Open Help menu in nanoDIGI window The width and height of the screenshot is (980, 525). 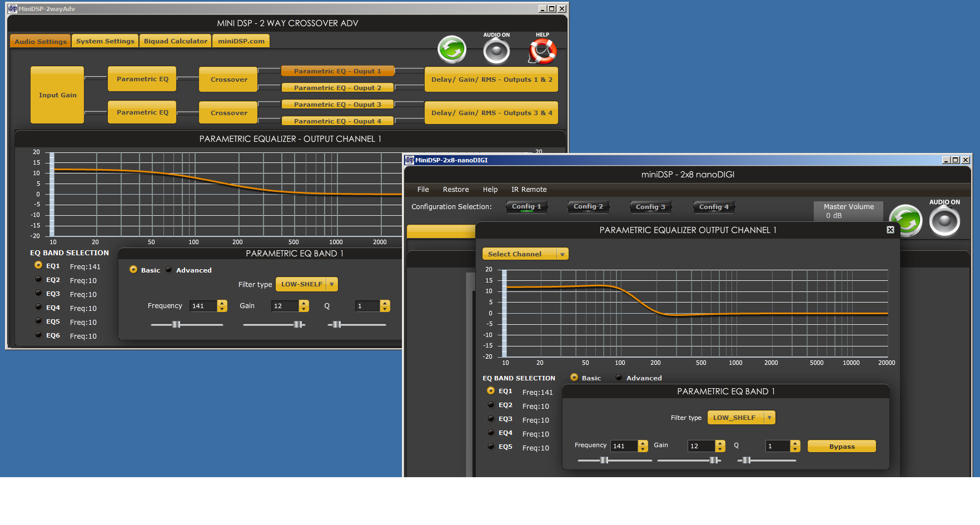click(x=490, y=190)
